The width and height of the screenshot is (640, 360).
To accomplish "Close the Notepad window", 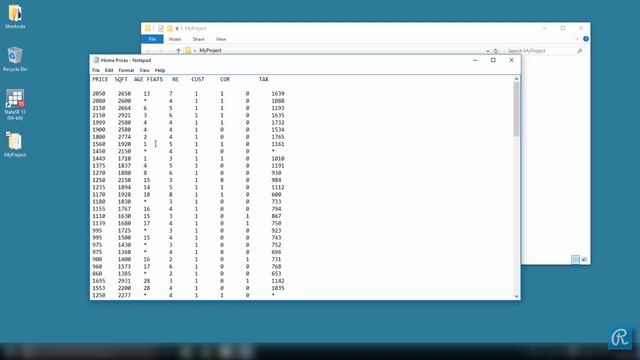I will pos(511,60).
